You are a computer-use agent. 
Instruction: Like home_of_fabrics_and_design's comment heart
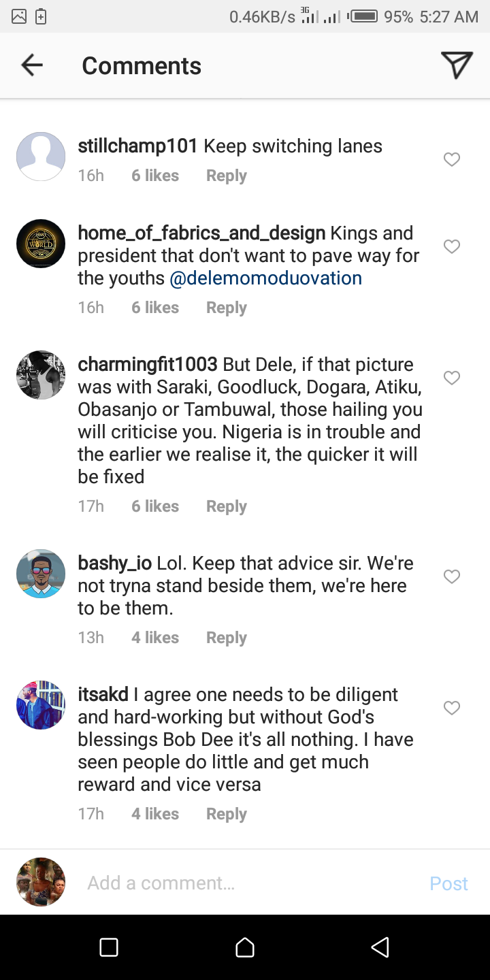pyautogui.click(x=452, y=246)
